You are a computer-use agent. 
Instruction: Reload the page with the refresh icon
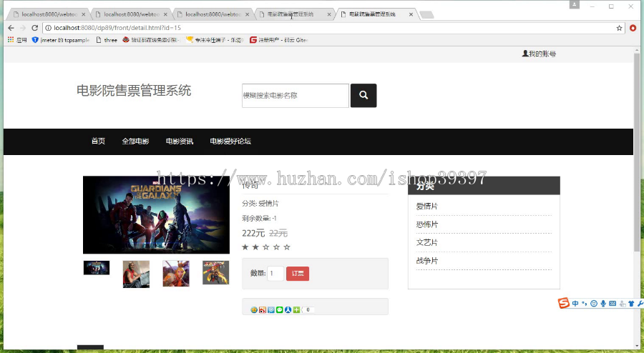pyautogui.click(x=35, y=28)
